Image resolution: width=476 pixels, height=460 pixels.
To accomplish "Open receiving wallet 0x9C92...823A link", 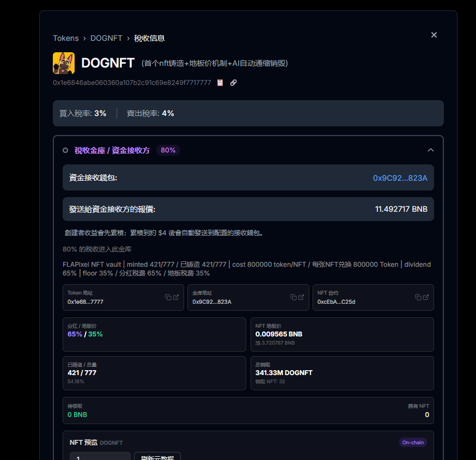I will [x=400, y=178].
